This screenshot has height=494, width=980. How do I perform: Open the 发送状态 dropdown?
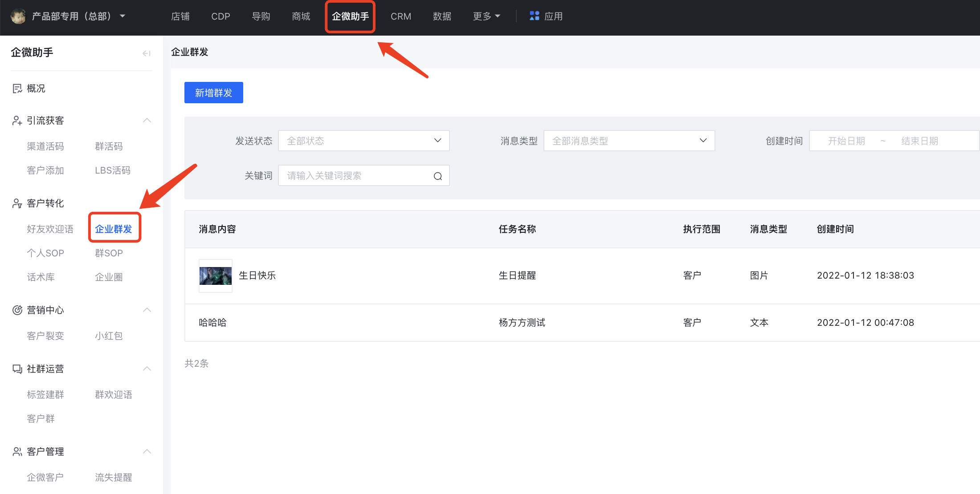point(363,141)
